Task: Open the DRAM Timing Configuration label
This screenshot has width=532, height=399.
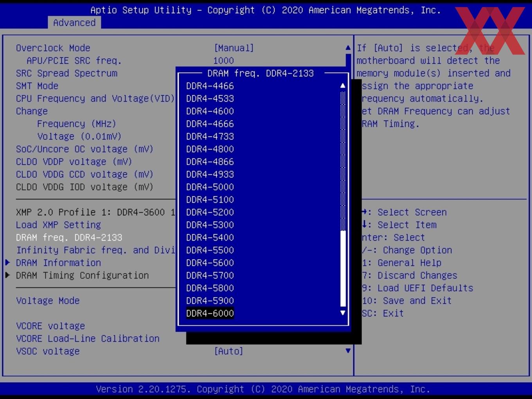Action: (x=82, y=276)
